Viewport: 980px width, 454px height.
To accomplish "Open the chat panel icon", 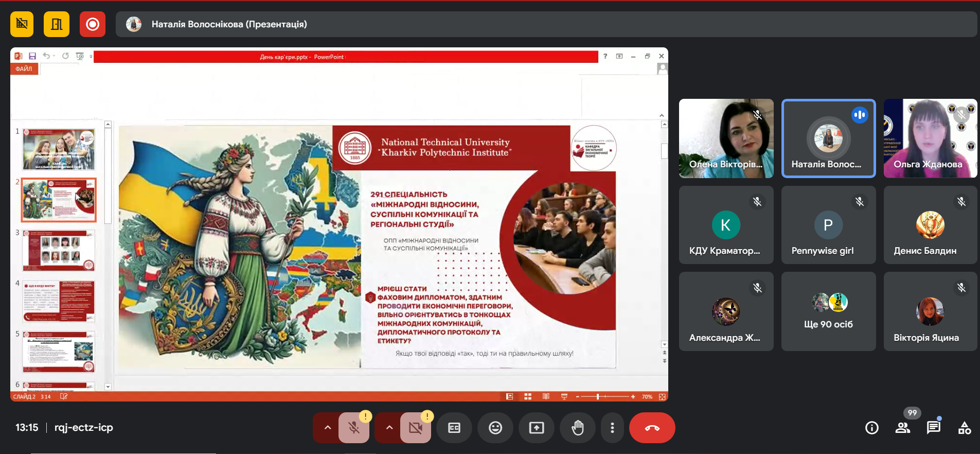I will (x=933, y=428).
